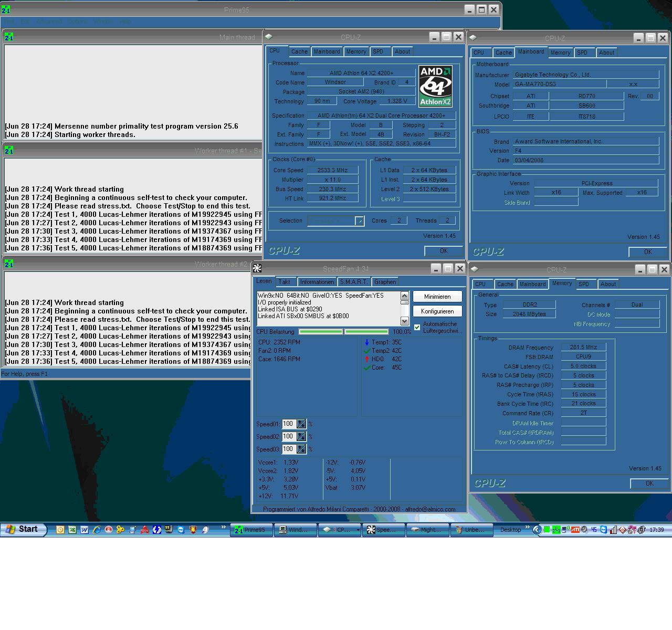Image resolution: width=672 pixels, height=630 pixels.
Task: Click Konfigurieren button in SpeedFan
Action: [x=437, y=311]
